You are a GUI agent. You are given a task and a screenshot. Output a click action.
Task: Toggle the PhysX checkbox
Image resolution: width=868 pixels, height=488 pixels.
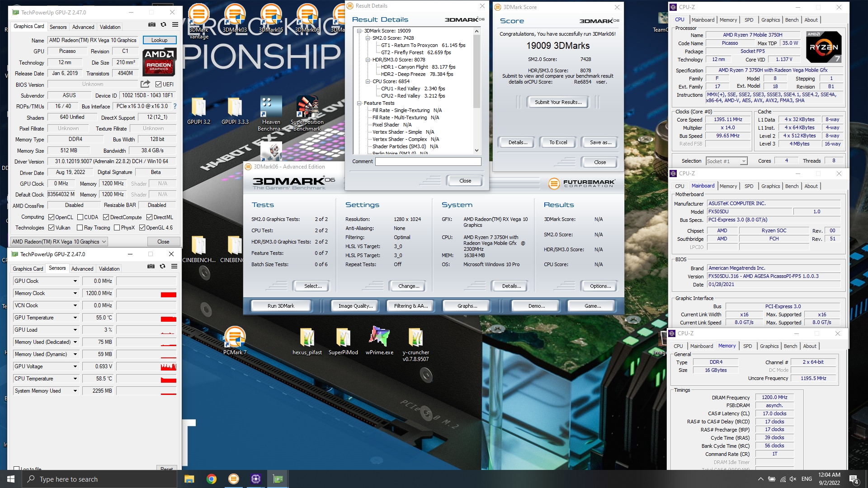tap(117, 228)
